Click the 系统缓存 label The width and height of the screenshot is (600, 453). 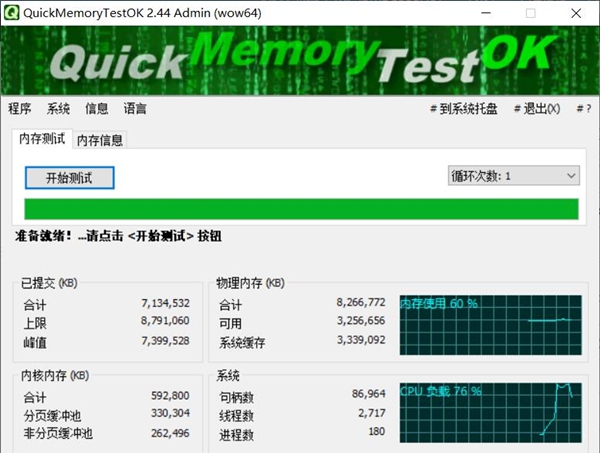(x=242, y=342)
